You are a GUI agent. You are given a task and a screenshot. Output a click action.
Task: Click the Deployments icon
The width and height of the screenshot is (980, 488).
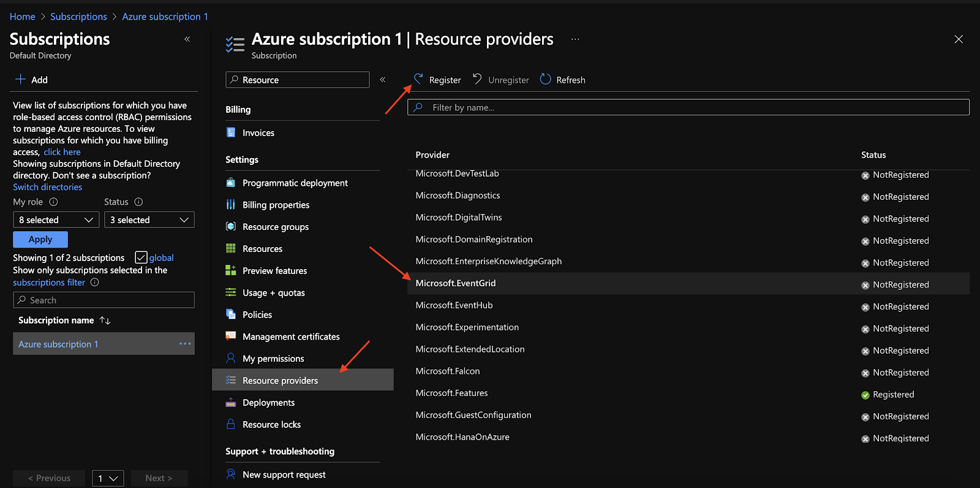pyautogui.click(x=231, y=402)
